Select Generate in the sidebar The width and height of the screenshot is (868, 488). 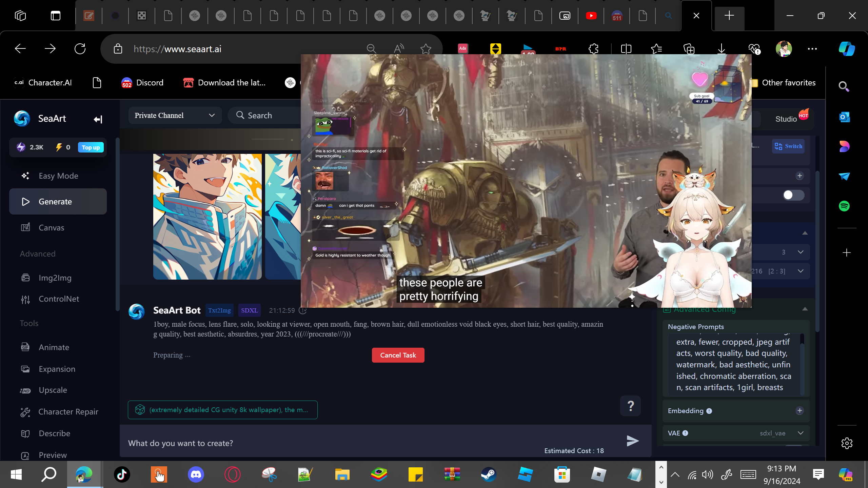tap(58, 202)
